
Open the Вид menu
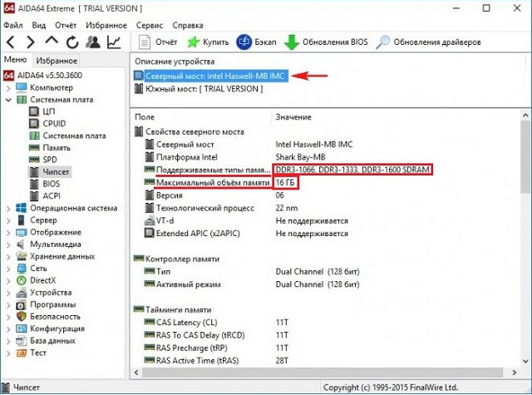[39, 26]
